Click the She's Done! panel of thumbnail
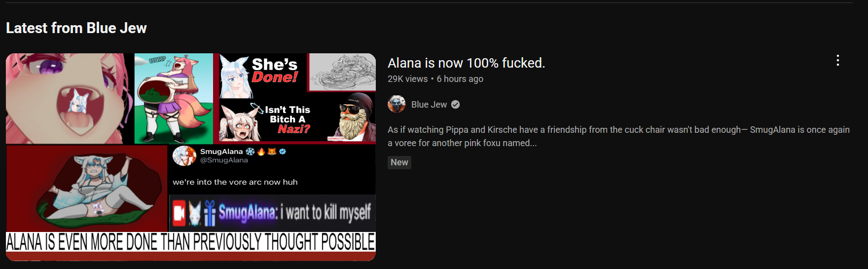 263,73
